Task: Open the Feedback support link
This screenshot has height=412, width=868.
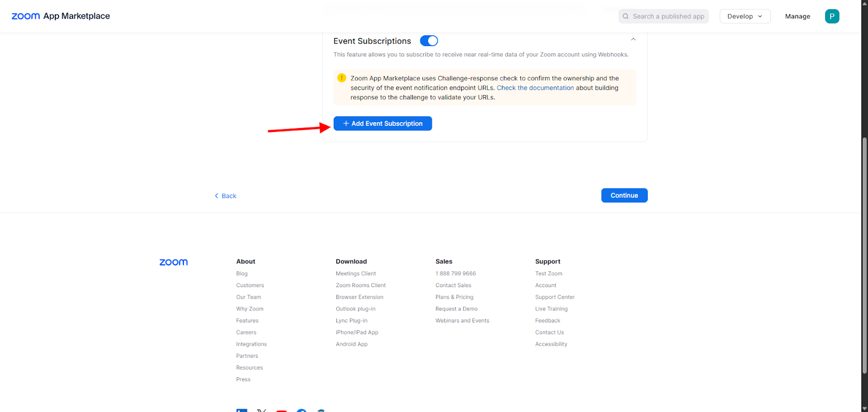Action: 547,321
